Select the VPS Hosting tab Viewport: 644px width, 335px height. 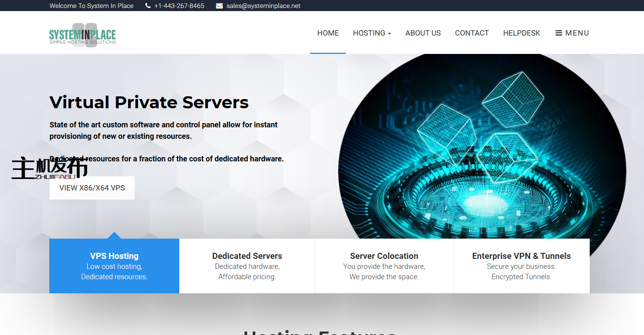coord(114,266)
